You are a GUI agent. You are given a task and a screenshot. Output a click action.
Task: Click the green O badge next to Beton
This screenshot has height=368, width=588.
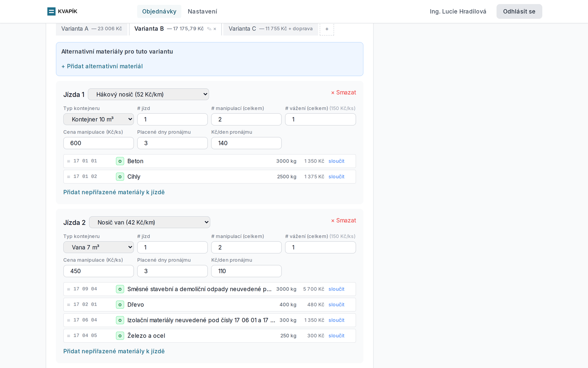pos(120,161)
